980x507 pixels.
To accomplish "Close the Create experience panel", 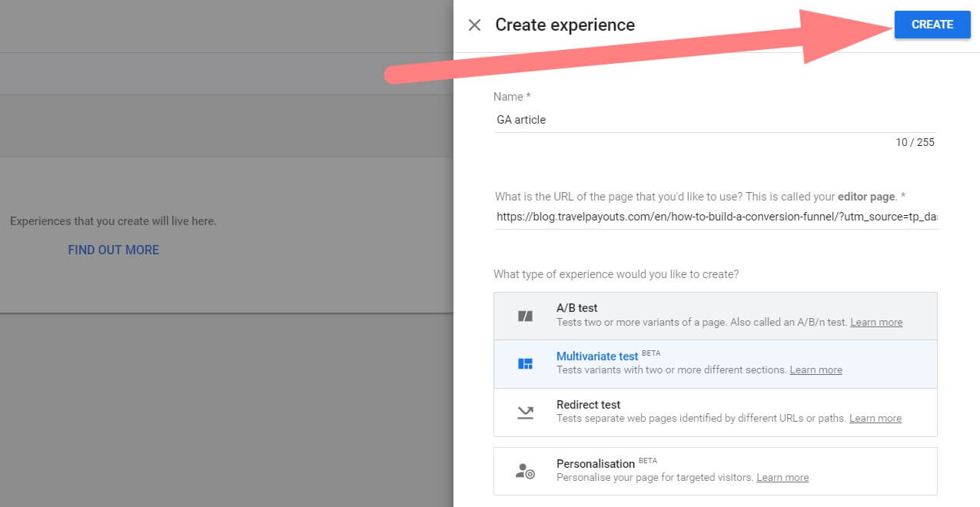I will tap(474, 25).
